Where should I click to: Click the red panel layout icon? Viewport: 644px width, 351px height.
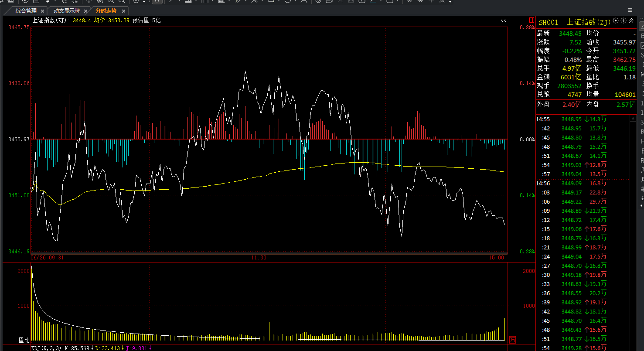(531, 20)
